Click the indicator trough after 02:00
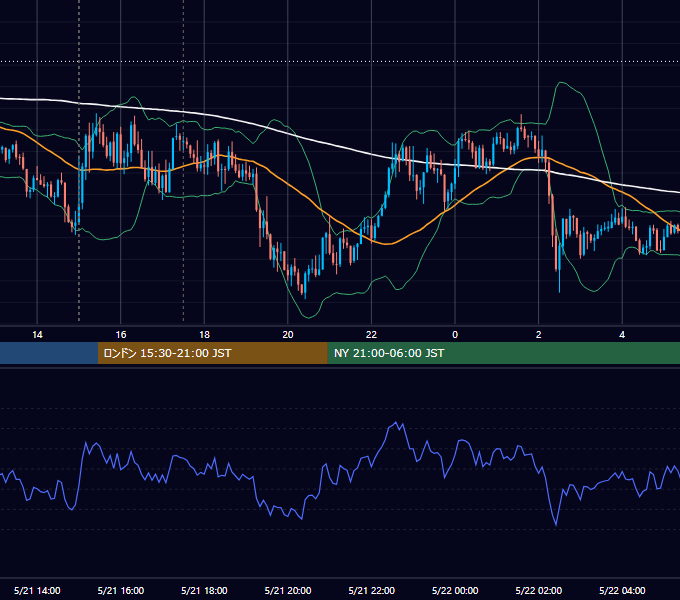This screenshot has height=600, width=680. click(x=556, y=524)
